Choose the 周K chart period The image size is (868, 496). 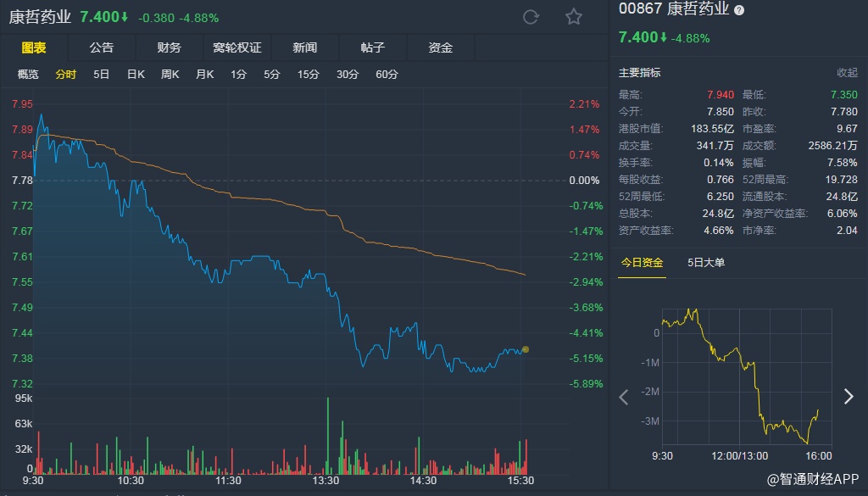[170, 75]
